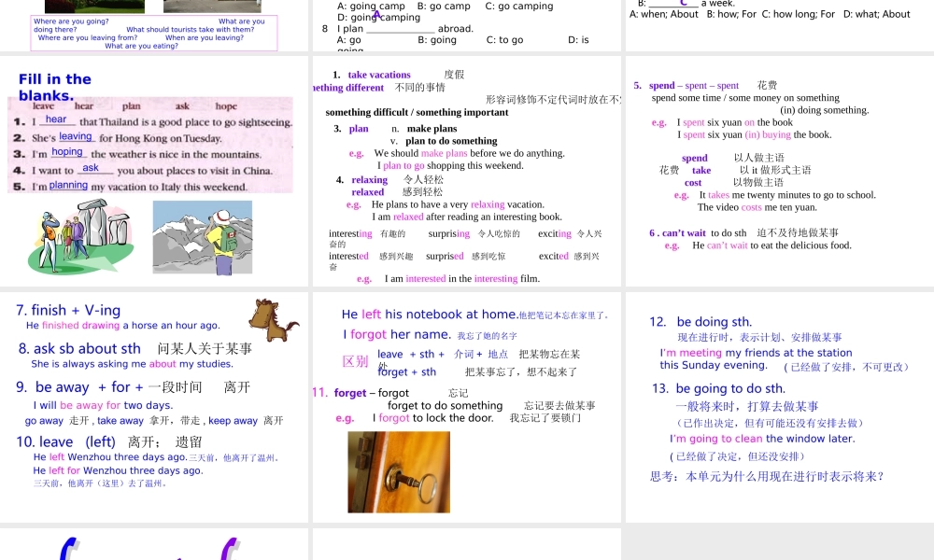Click the word 'hope' in the word bank

[x=226, y=105]
